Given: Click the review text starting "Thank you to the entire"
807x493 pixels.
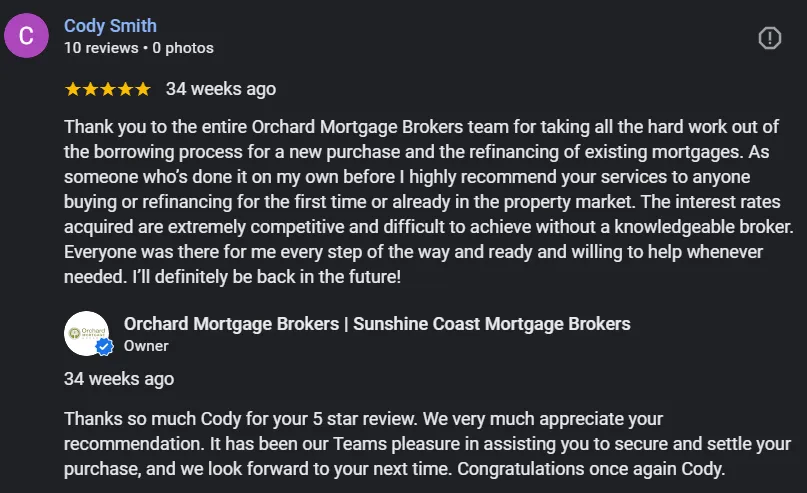Looking at the screenshot, I should pos(428,202).
